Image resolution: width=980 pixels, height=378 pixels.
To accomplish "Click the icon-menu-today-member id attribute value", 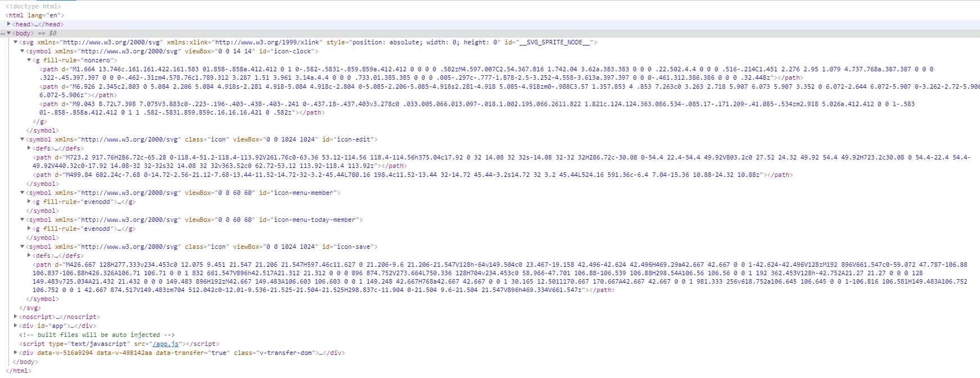I will [315, 220].
